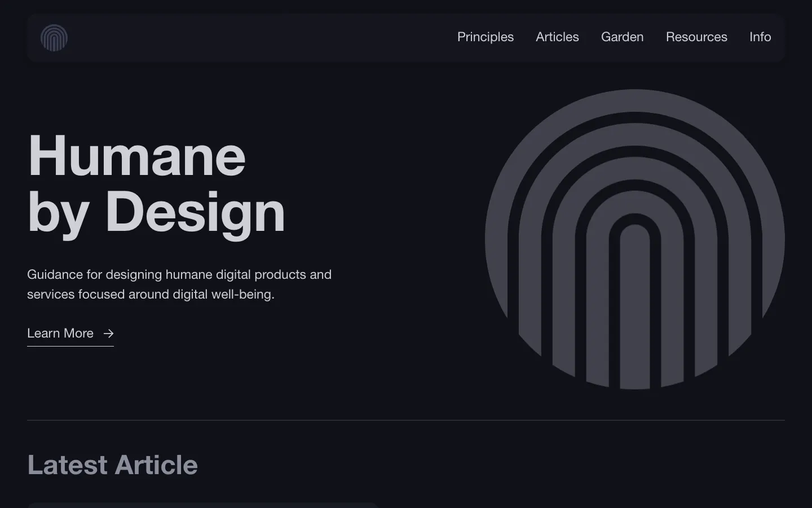Click the horizontal divider above Latest Article

pos(406,420)
